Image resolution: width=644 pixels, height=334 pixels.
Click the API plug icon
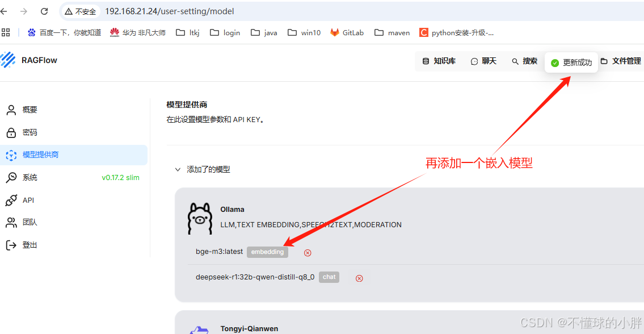pyautogui.click(x=11, y=201)
